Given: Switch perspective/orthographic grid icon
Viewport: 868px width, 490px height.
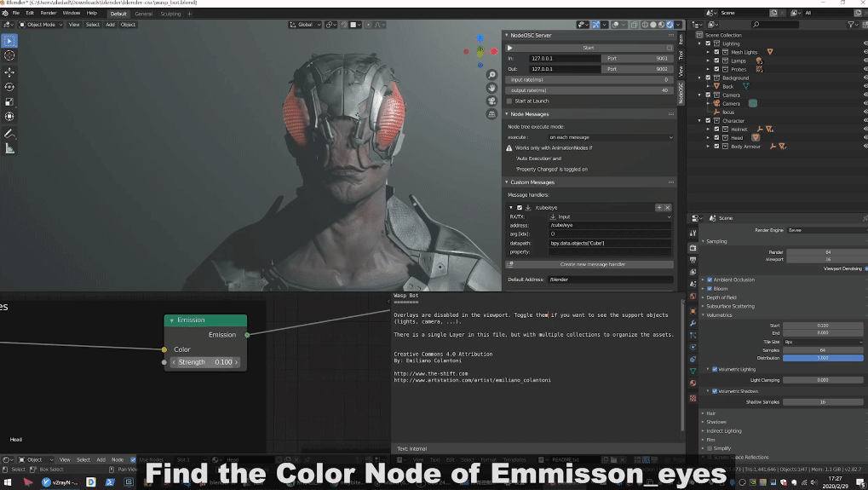Looking at the screenshot, I should [491, 114].
